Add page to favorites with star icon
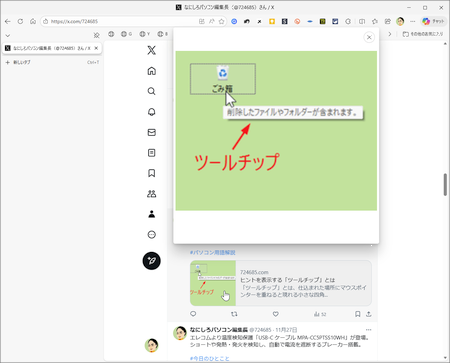Viewport: 450px width, 363px height. click(x=221, y=21)
